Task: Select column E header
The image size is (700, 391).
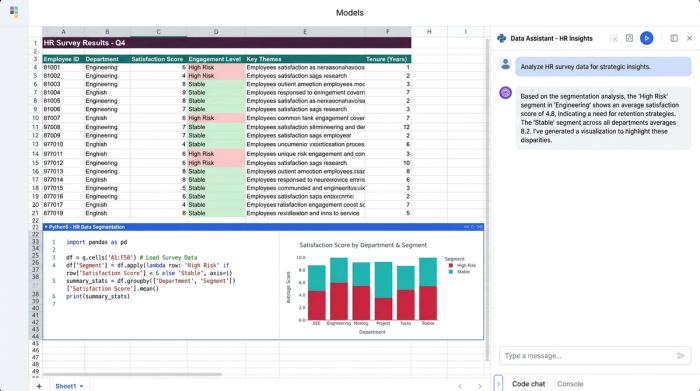Action: [x=305, y=32]
